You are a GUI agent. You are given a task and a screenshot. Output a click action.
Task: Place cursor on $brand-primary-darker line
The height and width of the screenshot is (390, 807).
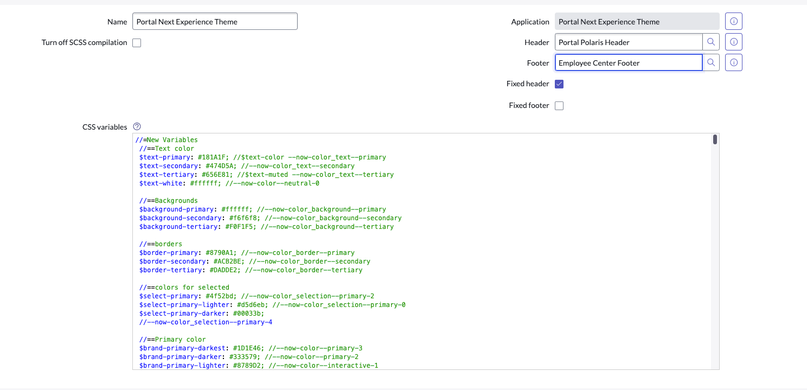249,357
